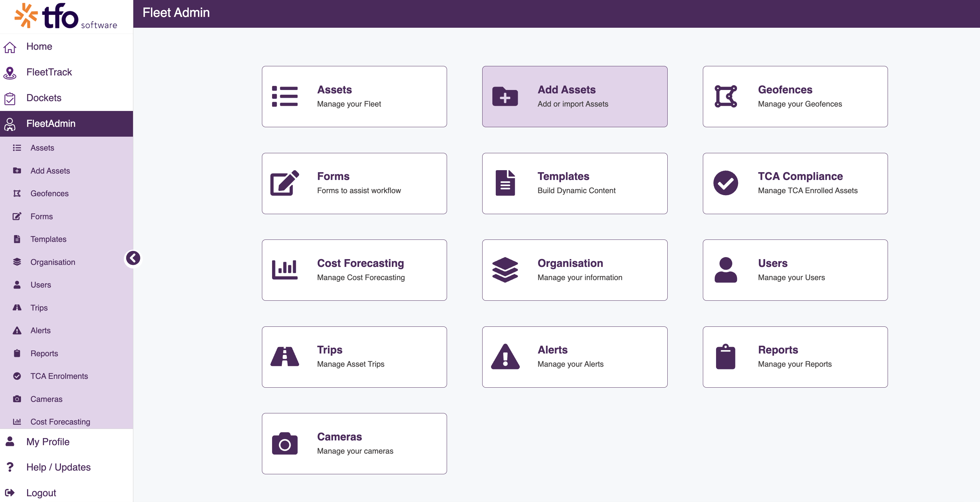Click the person icon on Users card
Image resolution: width=980 pixels, height=502 pixels.
(726, 270)
